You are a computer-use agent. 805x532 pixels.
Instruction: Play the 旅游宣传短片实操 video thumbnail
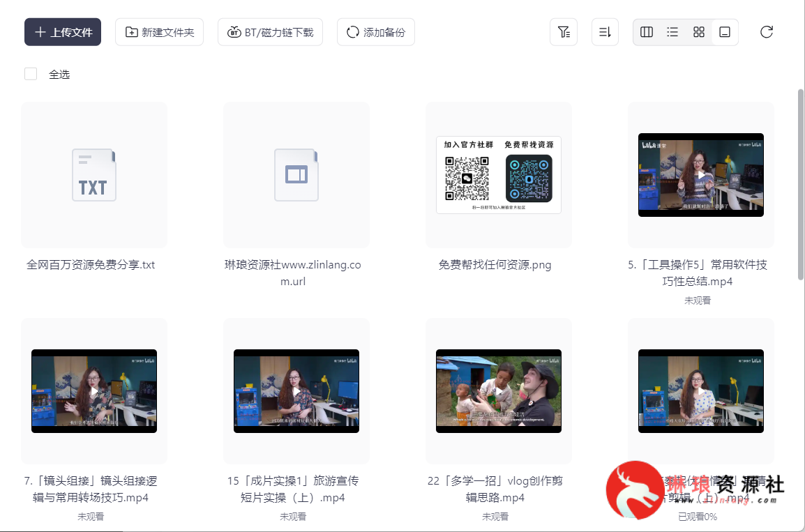point(296,391)
